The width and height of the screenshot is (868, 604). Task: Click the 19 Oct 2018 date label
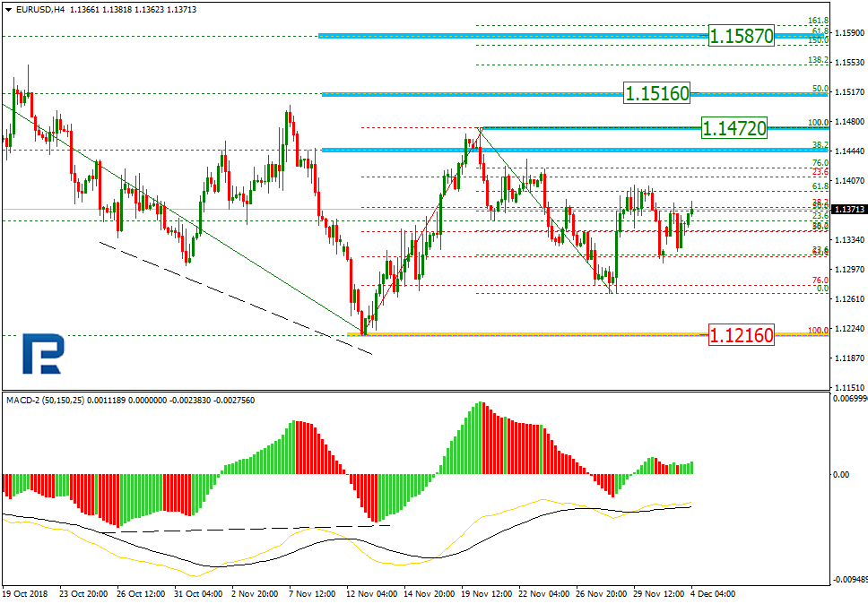[25, 593]
